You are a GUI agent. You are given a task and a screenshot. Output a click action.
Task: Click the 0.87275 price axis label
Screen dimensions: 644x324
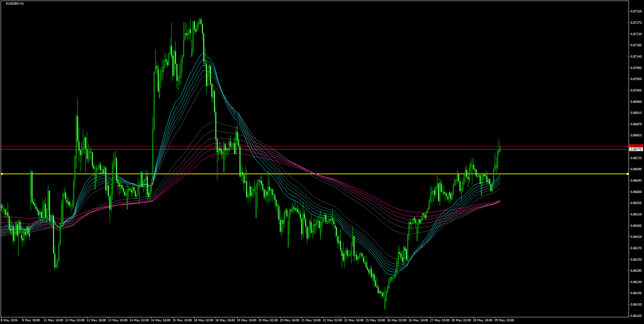[636, 23]
